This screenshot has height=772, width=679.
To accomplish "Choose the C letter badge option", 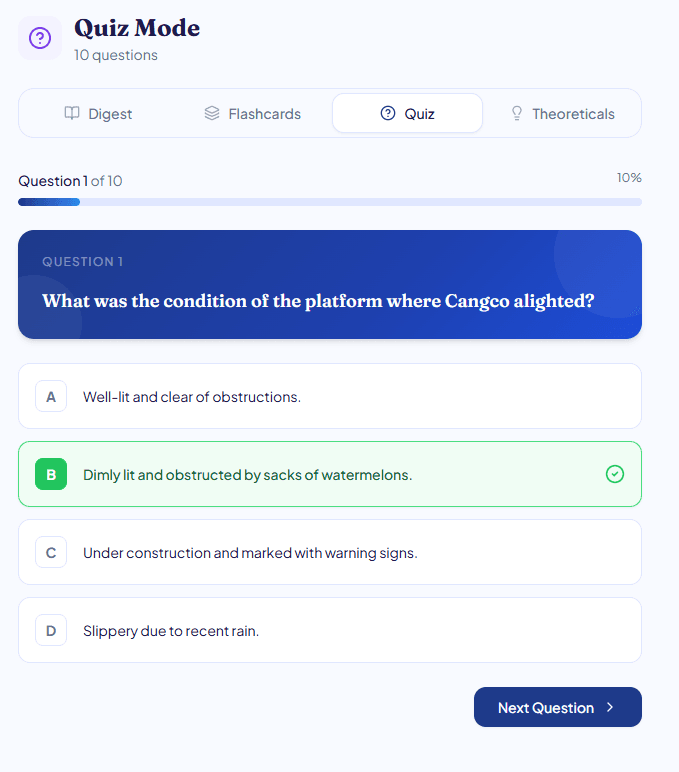I will coord(51,552).
